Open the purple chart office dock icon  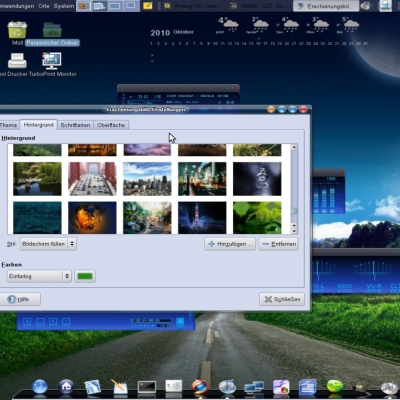click(x=281, y=387)
